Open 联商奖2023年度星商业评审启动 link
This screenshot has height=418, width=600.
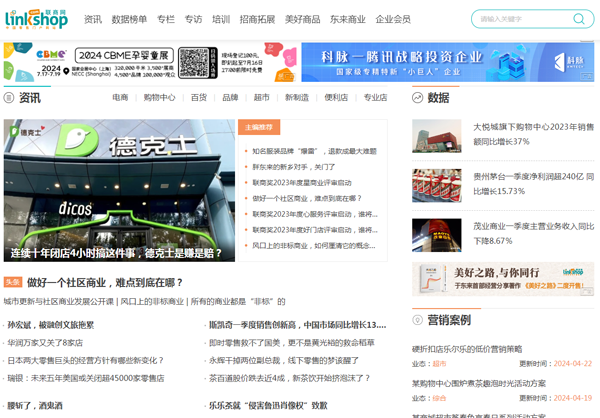(x=302, y=183)
